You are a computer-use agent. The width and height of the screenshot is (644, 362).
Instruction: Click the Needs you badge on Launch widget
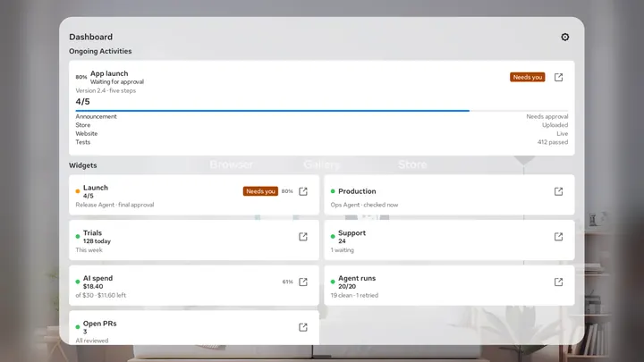click(x=260, y=191)
